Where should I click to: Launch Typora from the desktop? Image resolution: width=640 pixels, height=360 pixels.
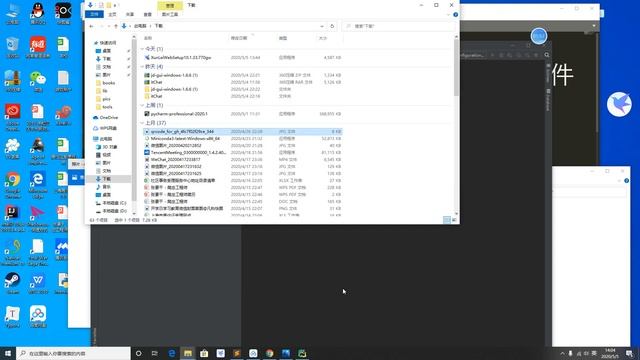point(12,317)
